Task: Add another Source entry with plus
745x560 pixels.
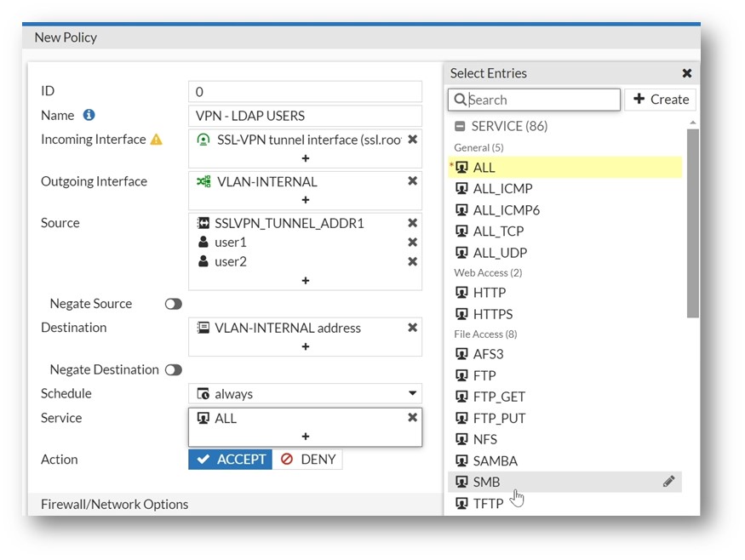Action: pos(306,281)
